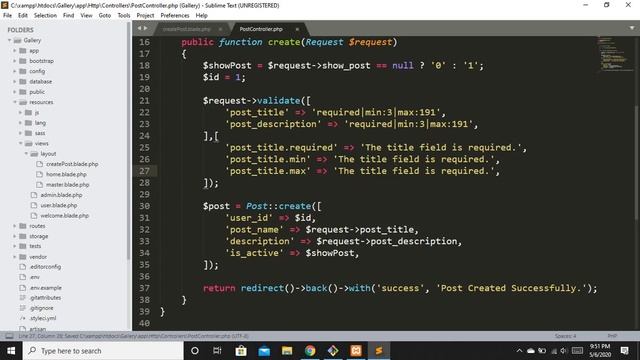
Task: Open the Preferences menu
Action: click(x=175, y=15)
